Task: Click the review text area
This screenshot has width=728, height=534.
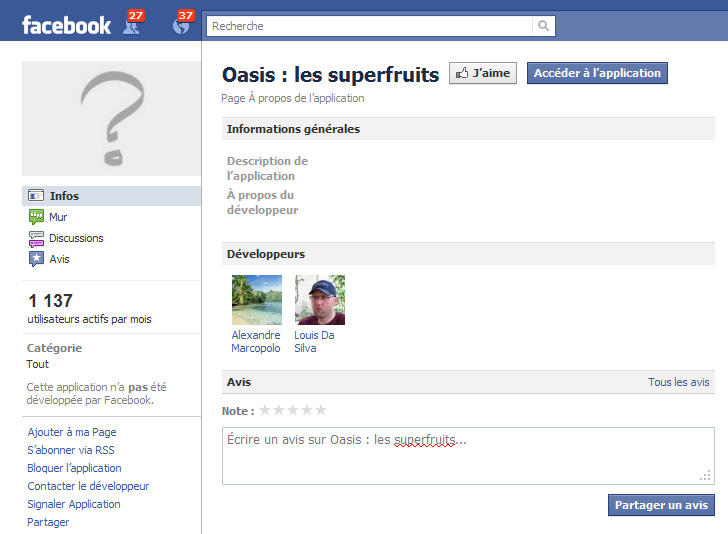Action: [468, 456]
